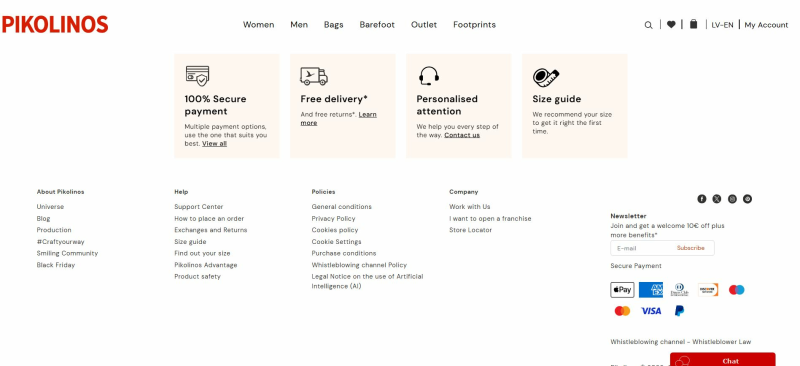Click the Mastercard payment icon

point(622,311)
